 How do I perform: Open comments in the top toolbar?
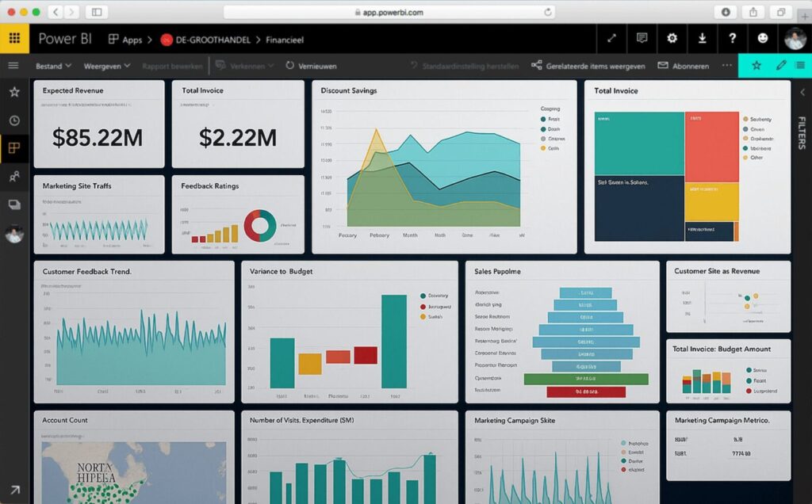[x=642, y=39]
